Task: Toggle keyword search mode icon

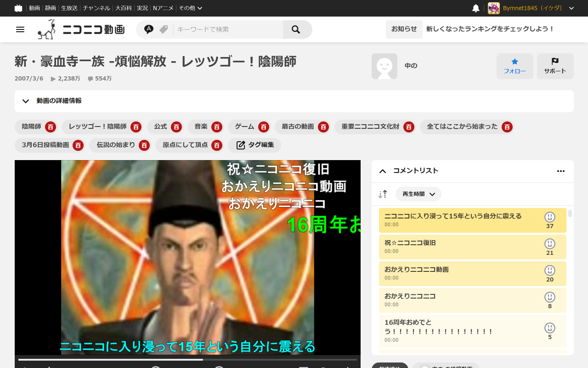Action: (149, 29)
